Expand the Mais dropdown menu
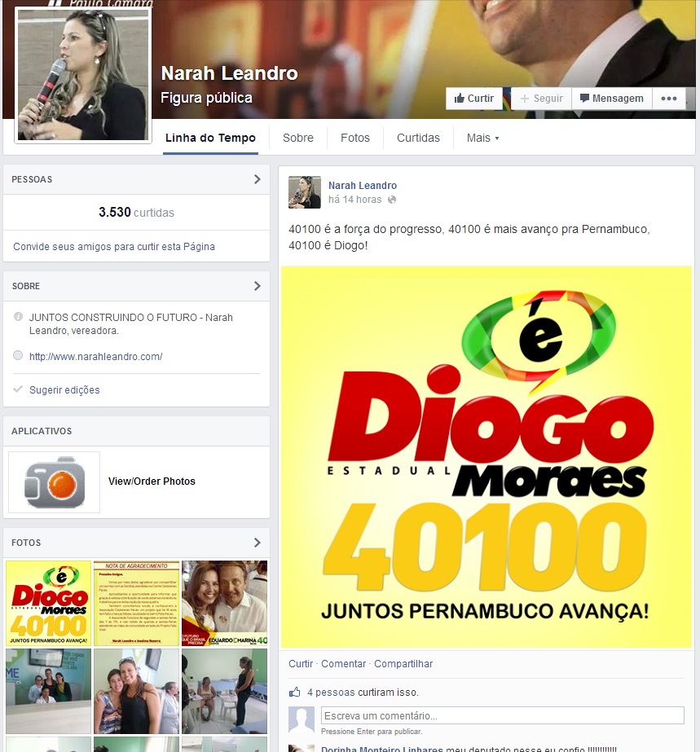Viewport: 700px width, 752px height. 482,139
